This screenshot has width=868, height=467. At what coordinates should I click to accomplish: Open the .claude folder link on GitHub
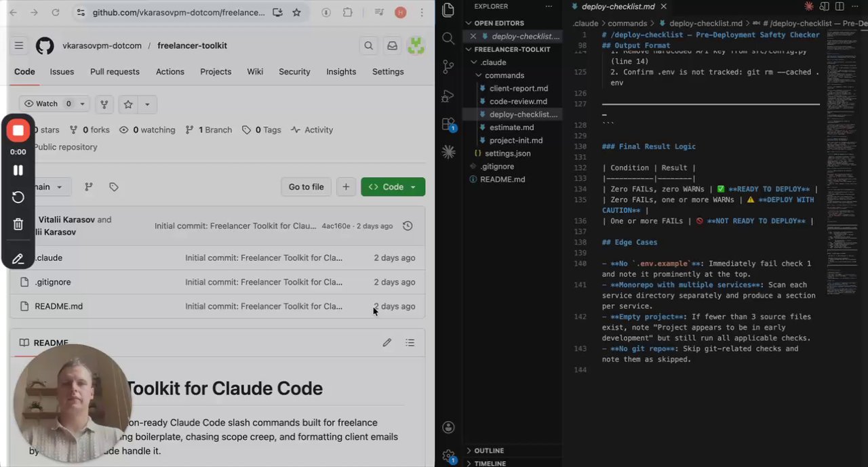[x=48, y=258]
